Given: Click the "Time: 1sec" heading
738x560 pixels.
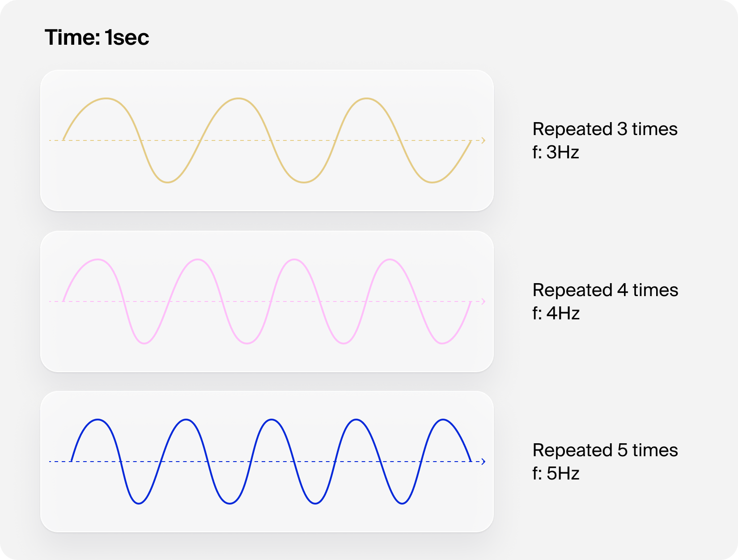Looking at the screenshot, I should (97, 38).
